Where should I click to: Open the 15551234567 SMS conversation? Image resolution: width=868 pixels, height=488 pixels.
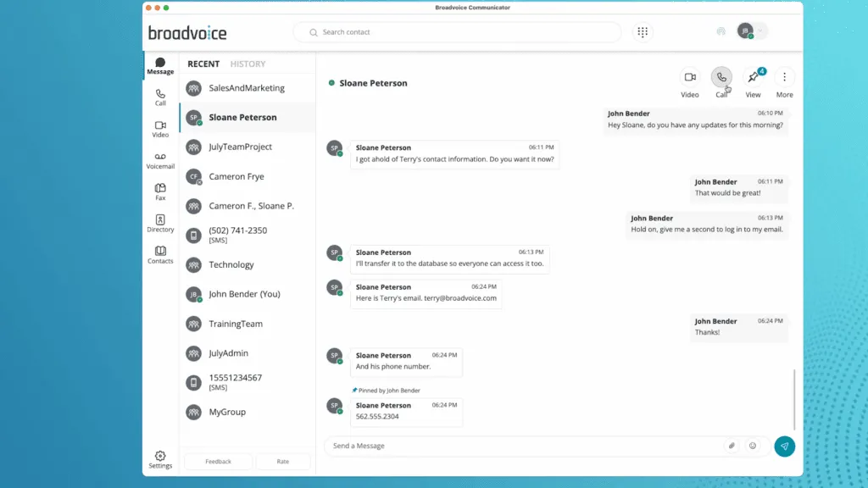pyautogui.click(x=248, y=382)
